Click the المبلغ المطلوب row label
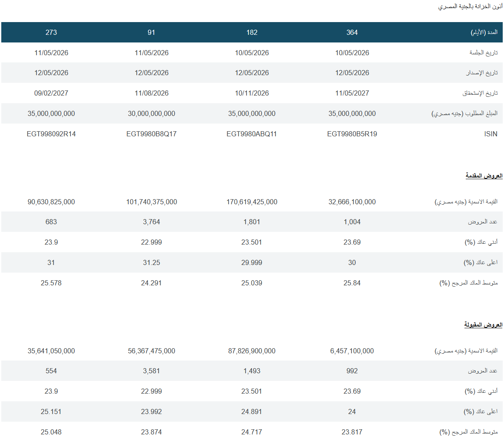The height and width of the screenshot is (448, 504). tap(464, 113)
